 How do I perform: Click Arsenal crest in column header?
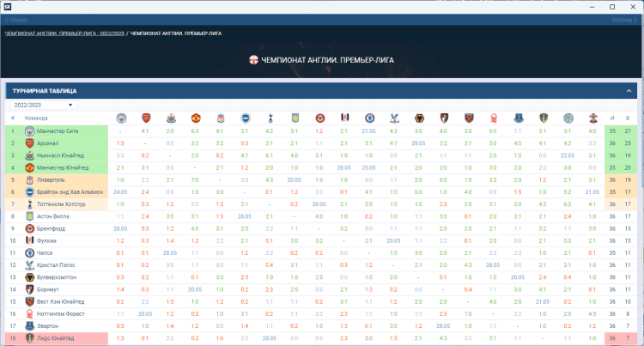[x=146, y=118]
